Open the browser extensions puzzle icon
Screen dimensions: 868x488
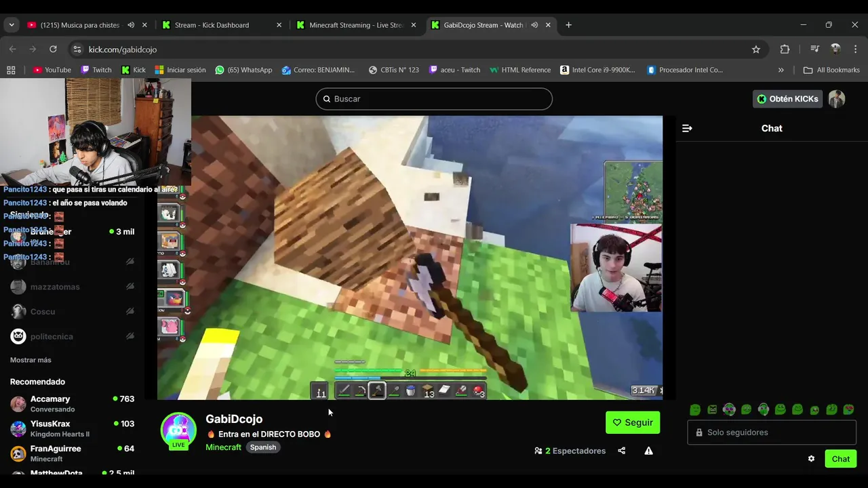(x=785, y=49)
